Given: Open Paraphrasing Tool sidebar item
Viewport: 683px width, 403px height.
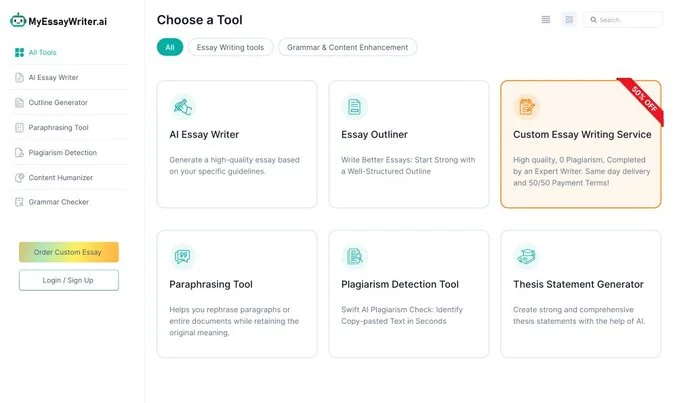Looking at the screenshot, I should (x=58, y=128).
